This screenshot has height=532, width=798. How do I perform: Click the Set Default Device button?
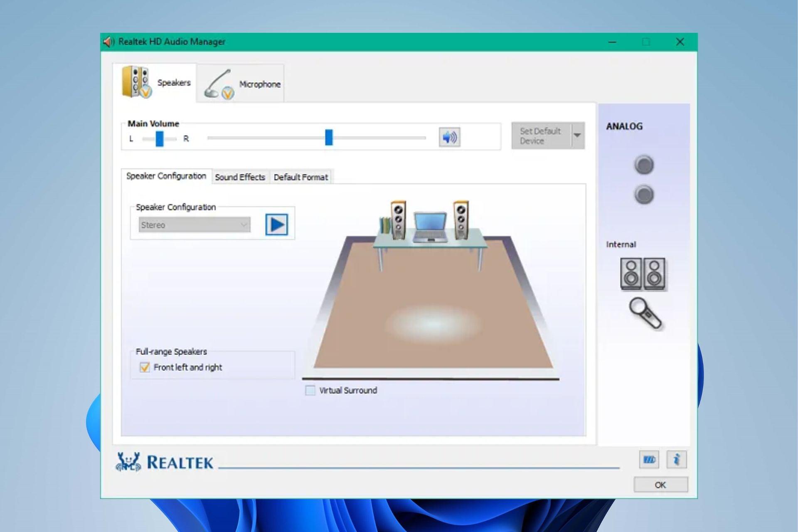(540, 135)
